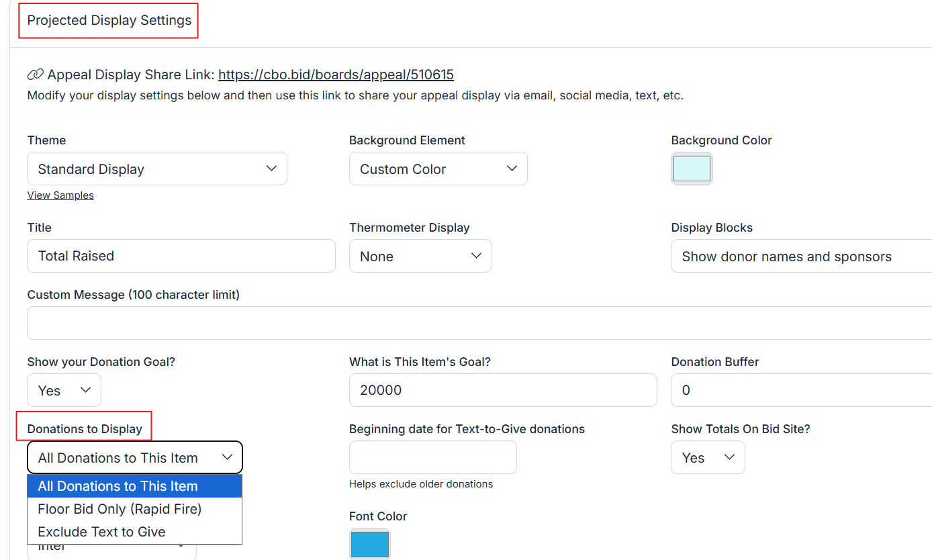Viewport: 932px width, 560px height.
Task: Open the cbo.bid appeal share link
Action: [336, 75]
